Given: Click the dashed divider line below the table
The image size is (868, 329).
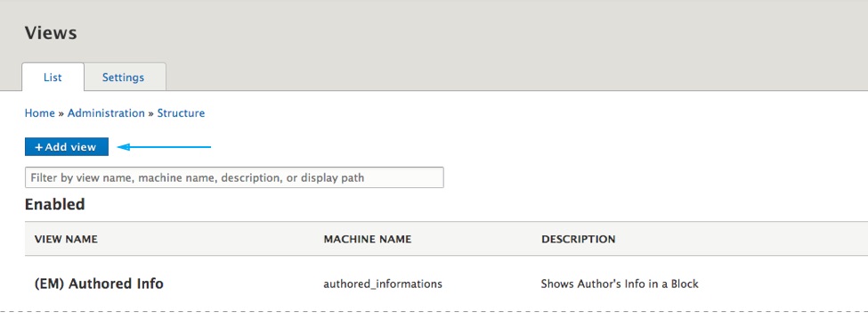Looking at the screenshot, I should click(434, 312).
